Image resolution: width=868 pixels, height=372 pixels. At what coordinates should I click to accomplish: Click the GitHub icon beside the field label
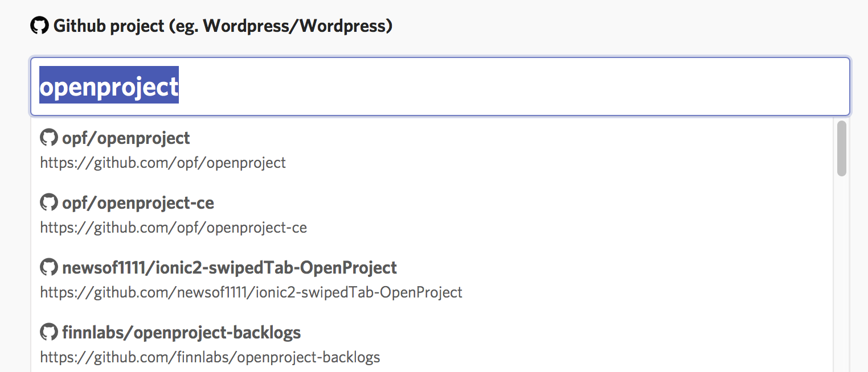coord(39,26)
